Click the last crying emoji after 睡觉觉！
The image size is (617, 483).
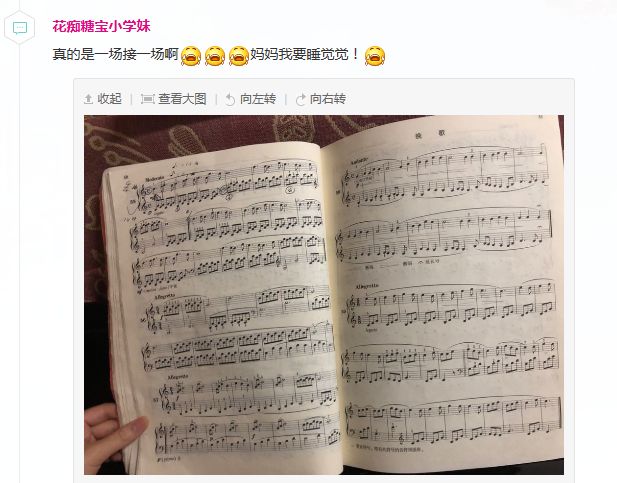pyautogui.click(x=375, y=55)
